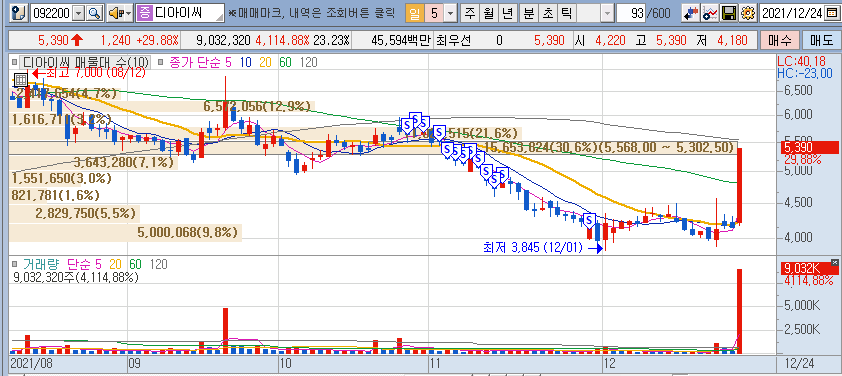The height and width of the screenshot is (376, 842).
Task: Click the 최저 3,845 (12/01) low marker
Action: tap(543, 248)
